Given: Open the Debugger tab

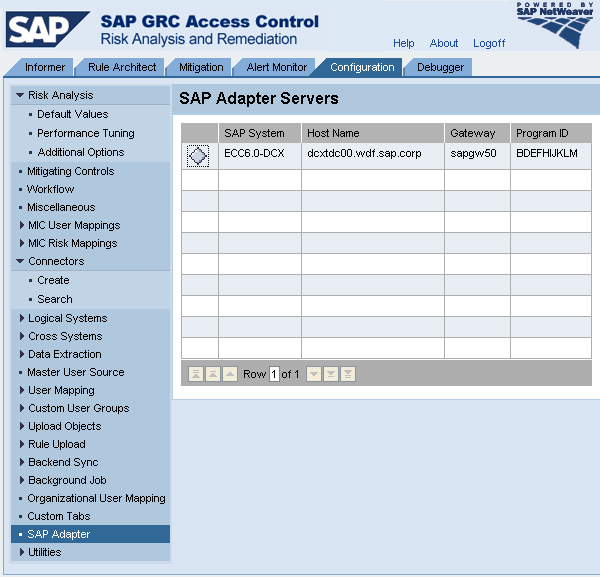Looking at the screenshot, I should coord(440,67).
